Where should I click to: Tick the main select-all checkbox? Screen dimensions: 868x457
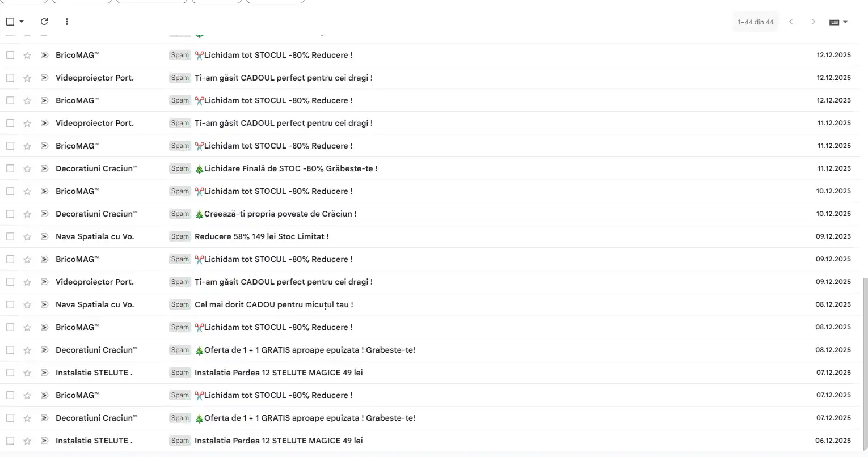pyautogui.click(x=10, y=22)
